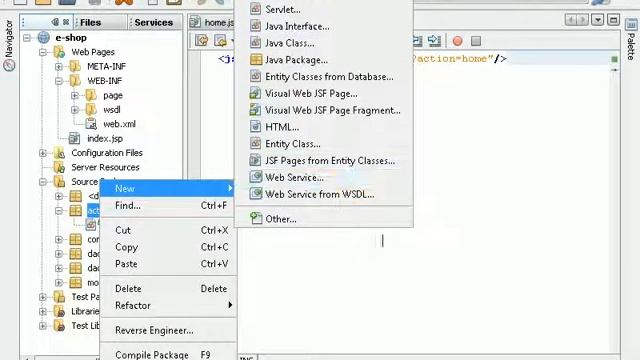Open the Palette side panel
640x360 pixels.
point(631,41)
